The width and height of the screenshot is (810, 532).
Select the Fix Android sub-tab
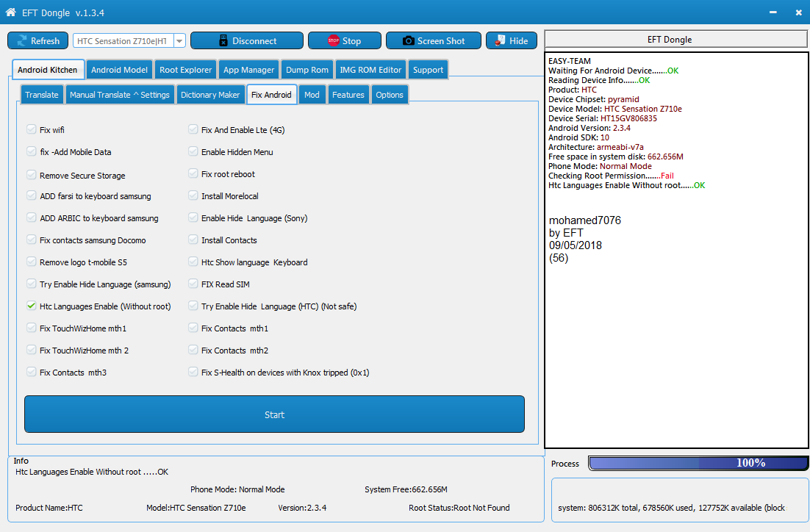(272, 95)
